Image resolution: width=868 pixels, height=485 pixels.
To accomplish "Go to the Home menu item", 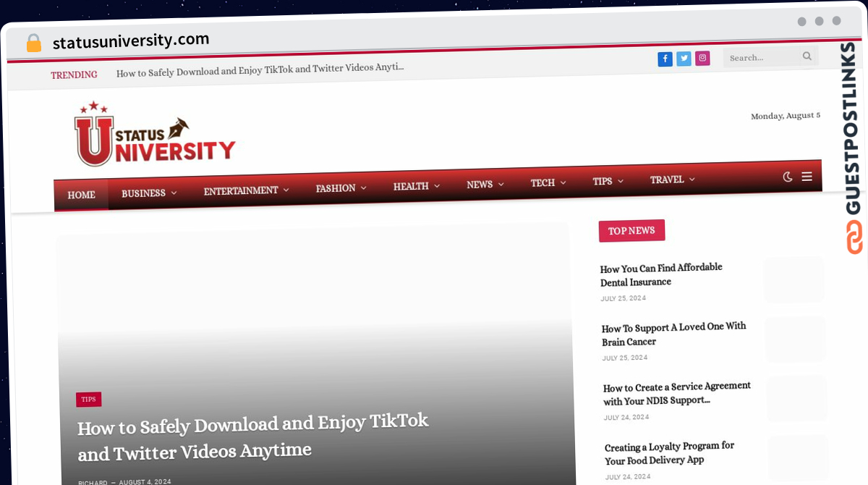I will 81,195.
